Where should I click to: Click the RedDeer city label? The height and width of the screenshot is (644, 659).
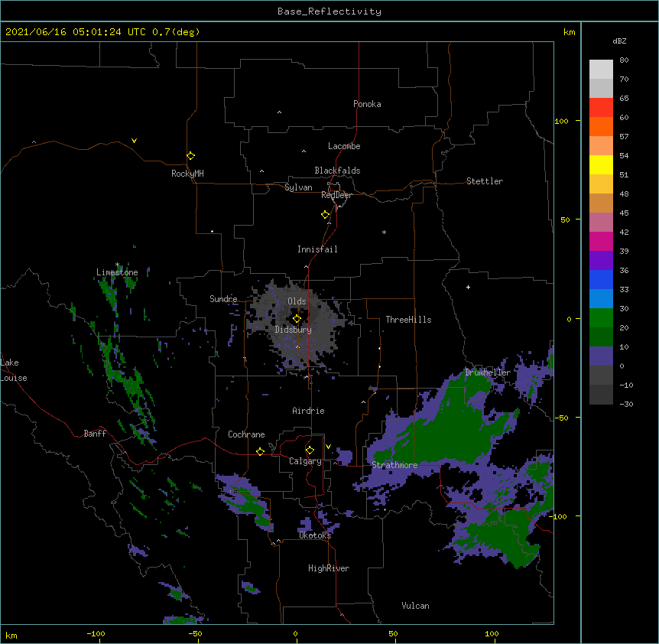(336, 195)
